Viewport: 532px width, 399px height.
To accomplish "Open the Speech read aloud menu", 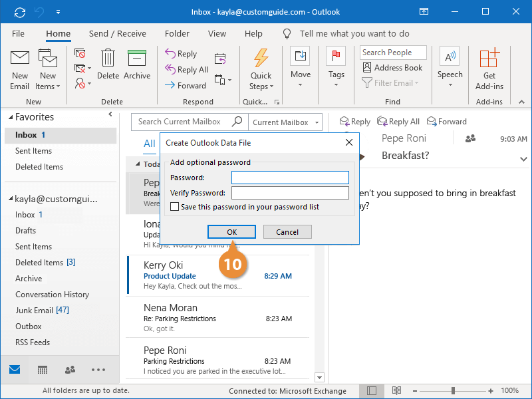I will point(450,67).
